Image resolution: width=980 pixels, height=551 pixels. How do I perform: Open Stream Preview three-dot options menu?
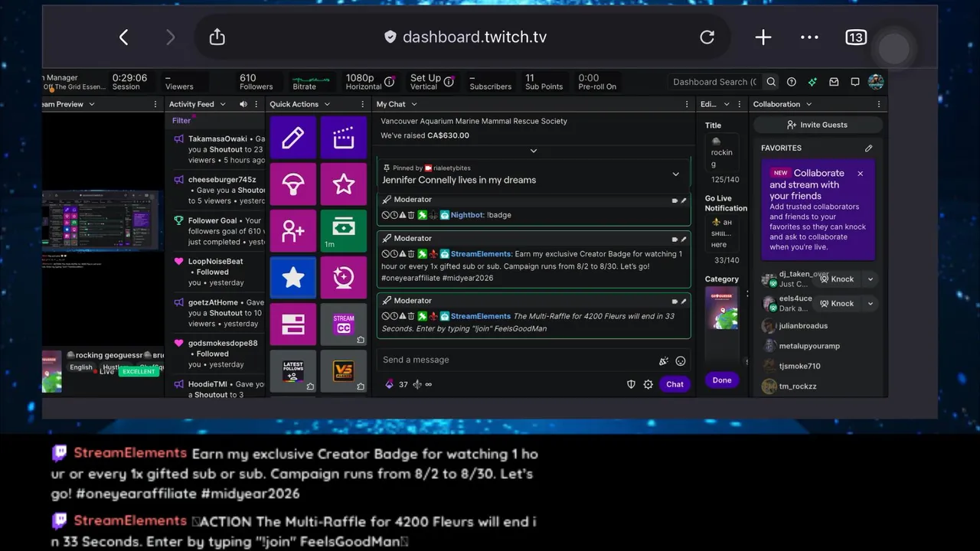click(x=156, y=104)
